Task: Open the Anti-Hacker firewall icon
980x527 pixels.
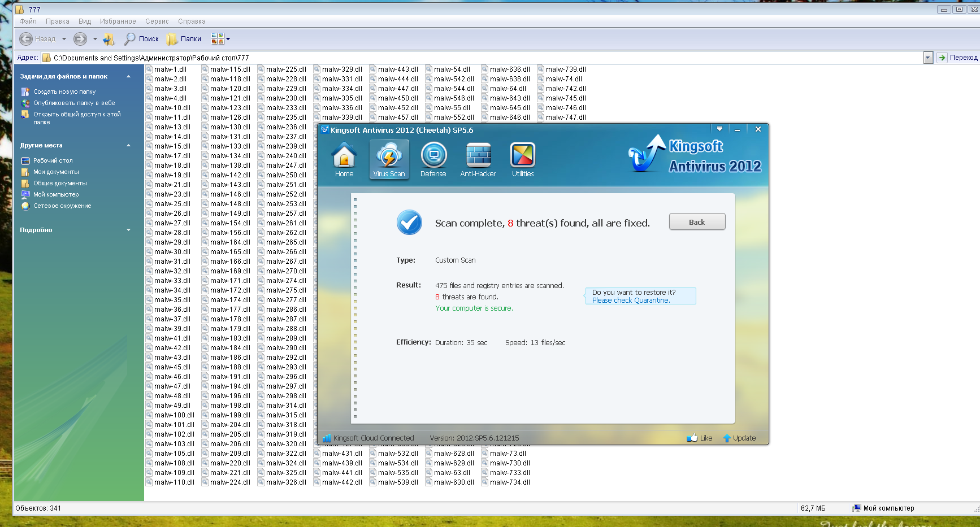Action: (478, 159)
